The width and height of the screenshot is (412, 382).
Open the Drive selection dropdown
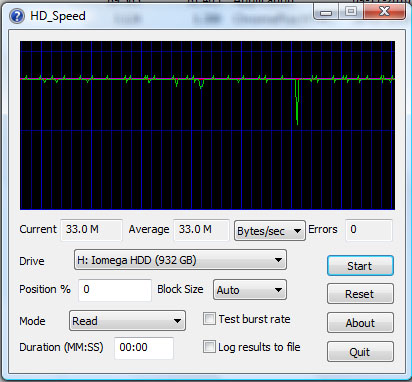pyautogui.click(x=180, y=260)
